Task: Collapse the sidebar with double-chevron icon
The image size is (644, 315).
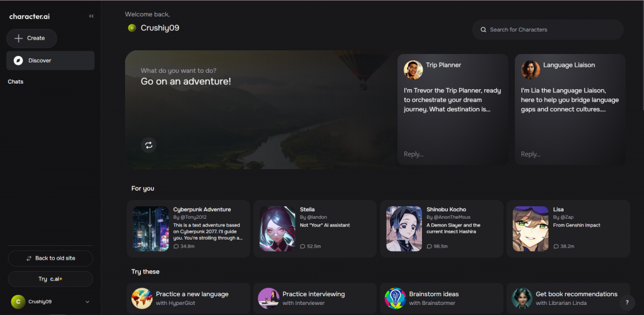Action: (91, 16)
